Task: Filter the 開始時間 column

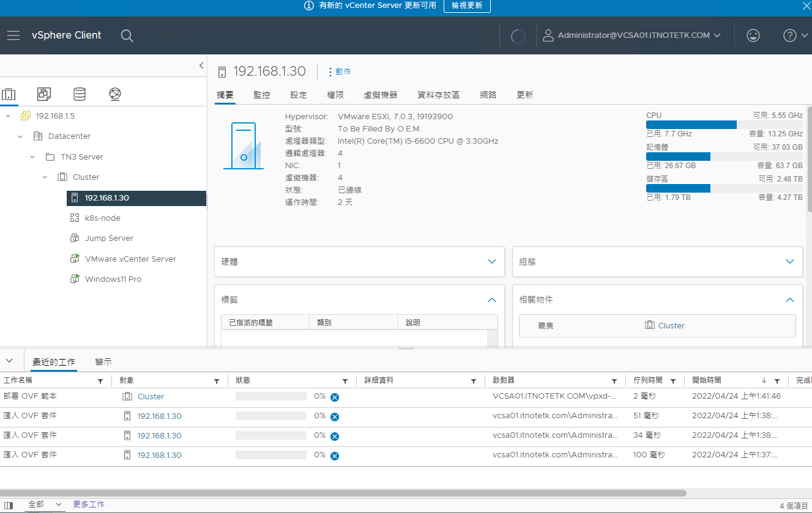Action: tap(777, 381)
